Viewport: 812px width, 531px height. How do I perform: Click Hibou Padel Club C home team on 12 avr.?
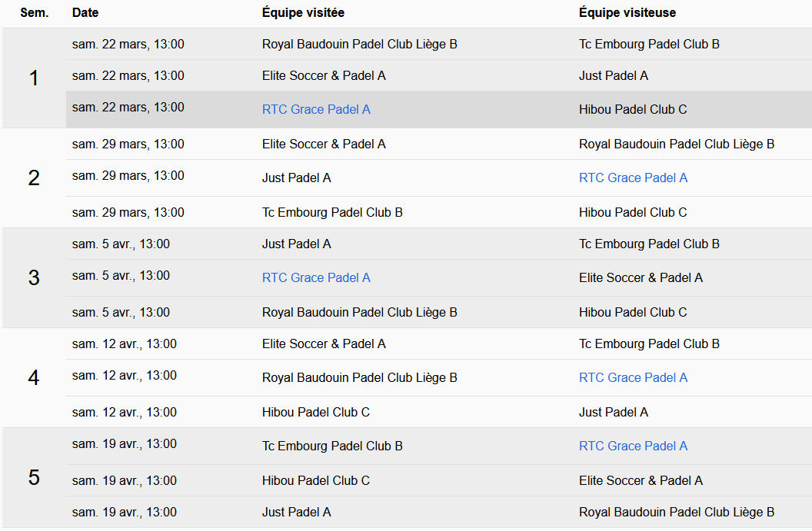point(315,412)
